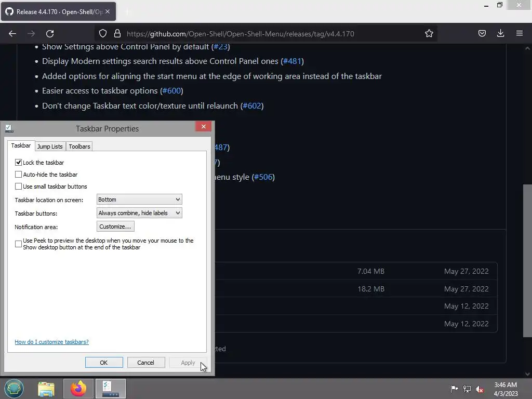
Task: Open a new browser tab
Action: click(x=127, y=12)
